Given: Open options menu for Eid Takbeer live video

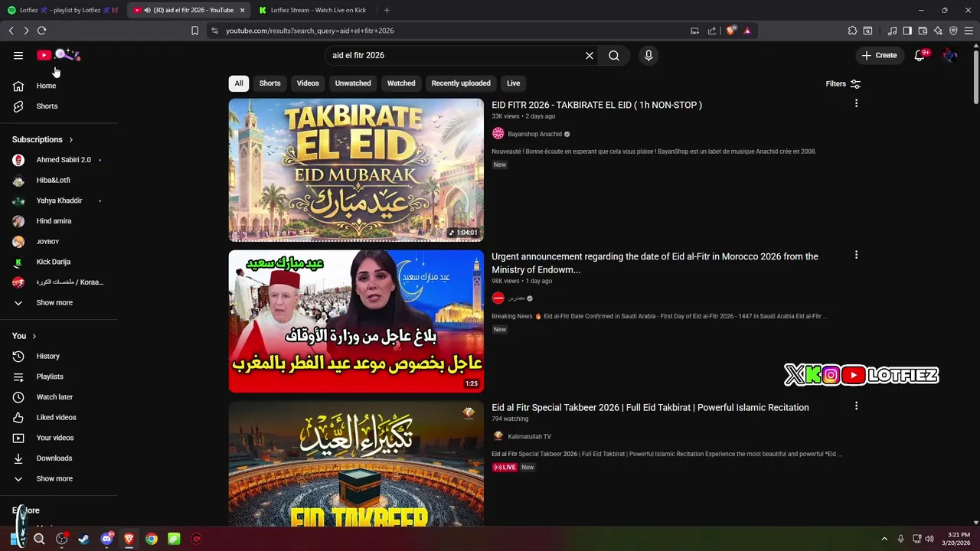Looking at the screenshot, I should (856, 406).
